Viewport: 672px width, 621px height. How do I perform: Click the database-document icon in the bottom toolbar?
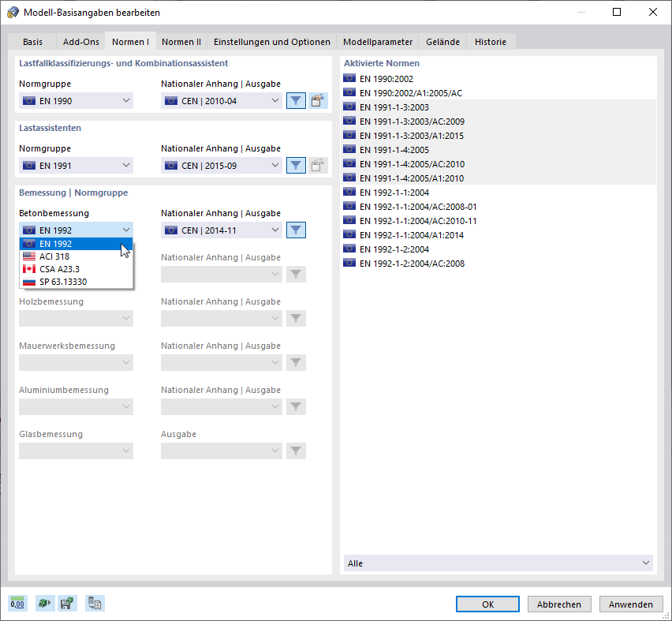[95, 604]
